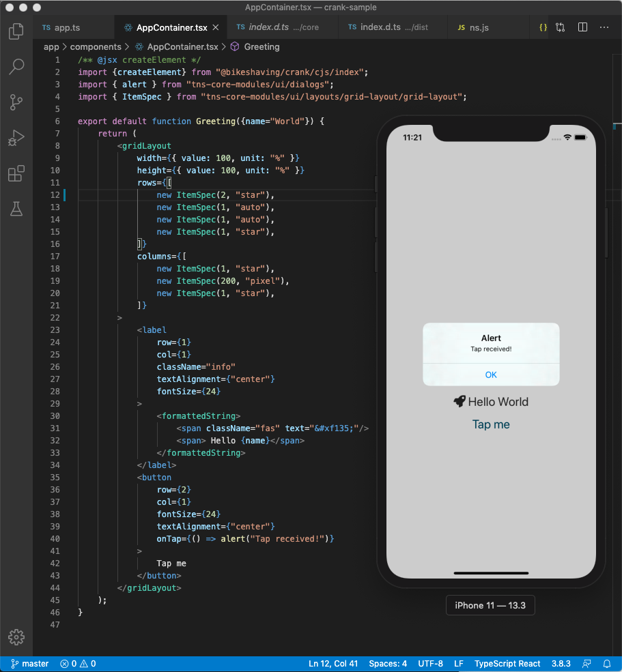Open the Run and Debug view
The height and width of the screenshot is (672, 622).
[16, 138]
